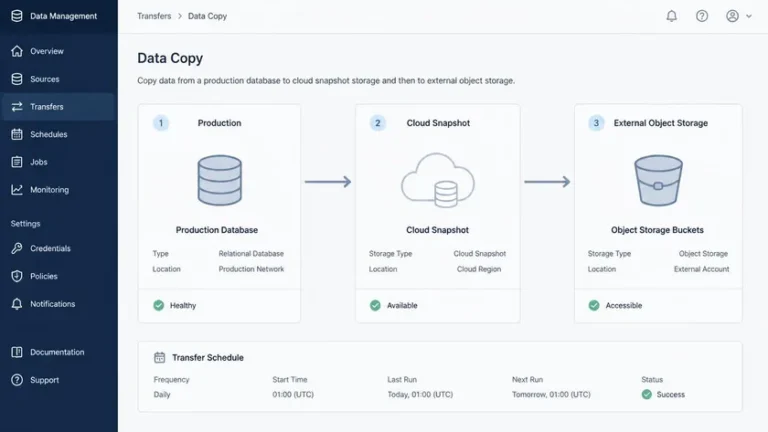The width and height of the screenshot is (768, 432).
Task: Click the 'Data Copy' page heading
Action: (x=170, y=58)
